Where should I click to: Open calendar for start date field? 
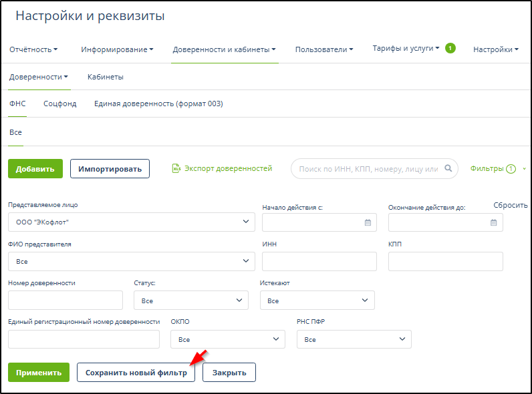coord(368,222)
